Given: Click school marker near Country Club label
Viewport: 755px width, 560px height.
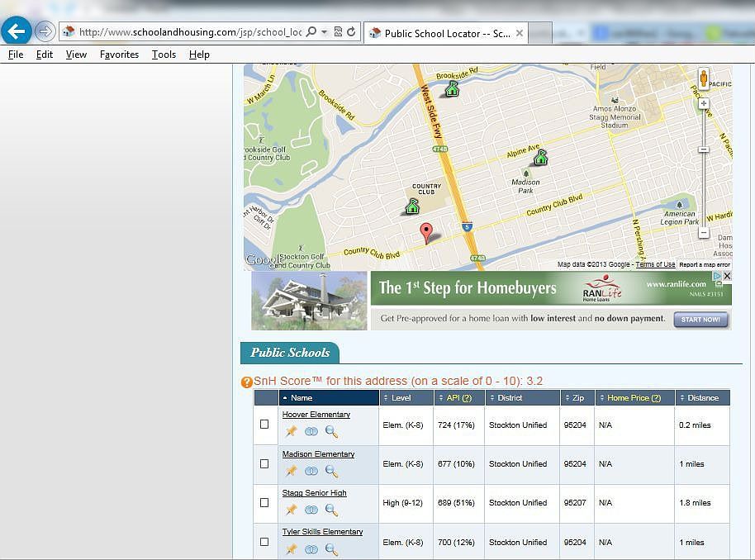Looking at the screenshot, I should tap(412, 206).
